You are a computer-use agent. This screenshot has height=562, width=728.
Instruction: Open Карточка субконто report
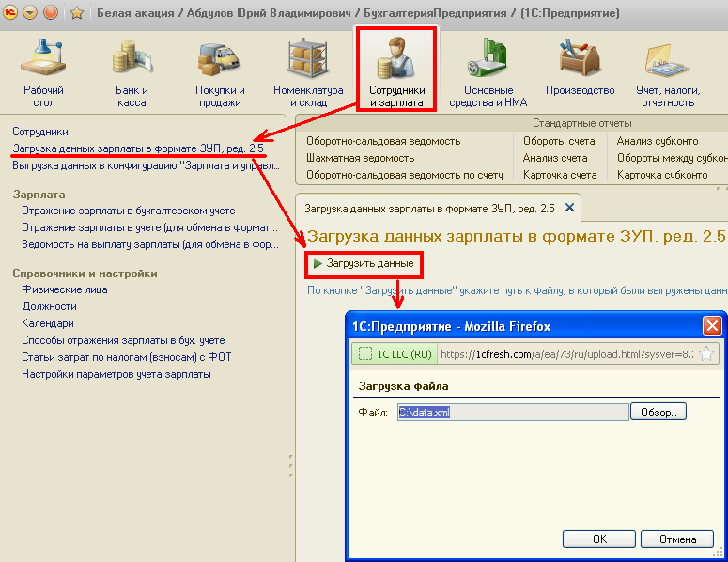(x=662, y=175)
